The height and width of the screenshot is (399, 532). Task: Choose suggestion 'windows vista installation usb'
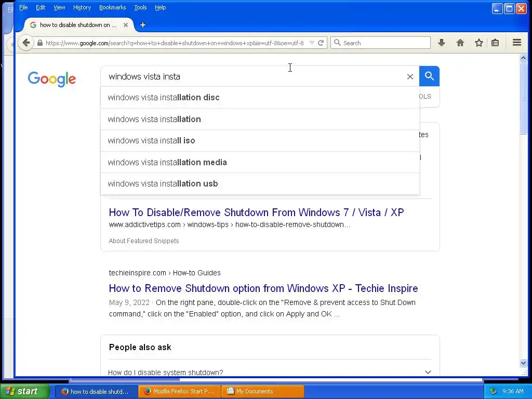[x=260, y=183]
